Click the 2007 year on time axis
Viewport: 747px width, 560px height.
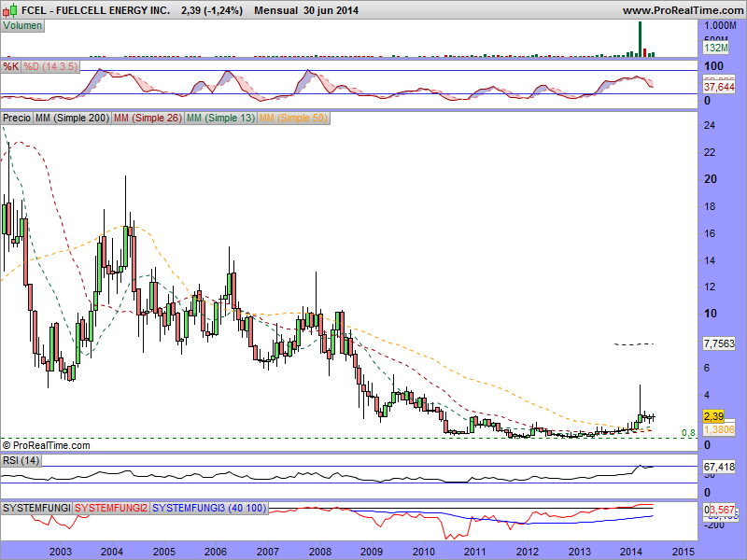268,552
